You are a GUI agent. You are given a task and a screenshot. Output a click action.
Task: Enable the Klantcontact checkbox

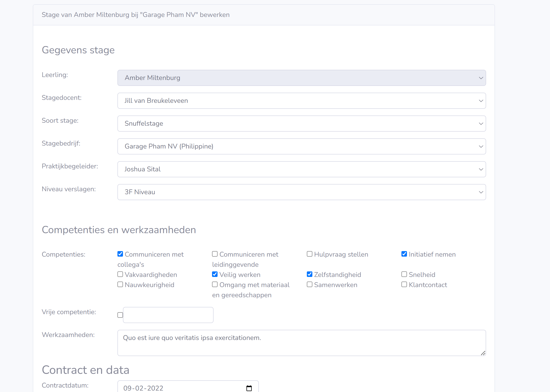pos(404,284)
